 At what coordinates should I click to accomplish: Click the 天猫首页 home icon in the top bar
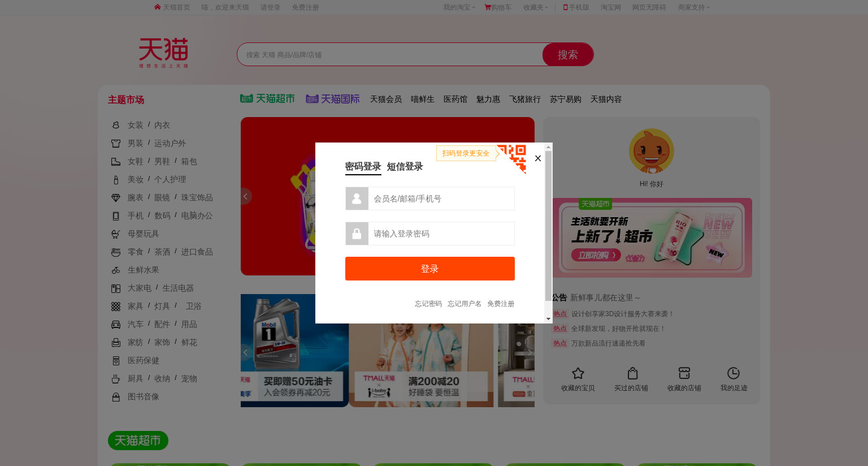coord(157,7)
